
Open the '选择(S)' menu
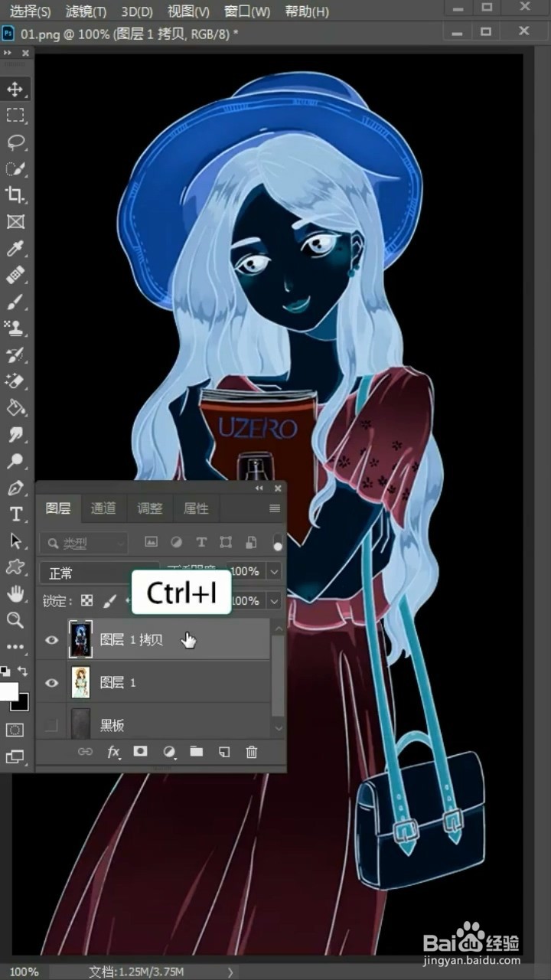click(30, 11)
